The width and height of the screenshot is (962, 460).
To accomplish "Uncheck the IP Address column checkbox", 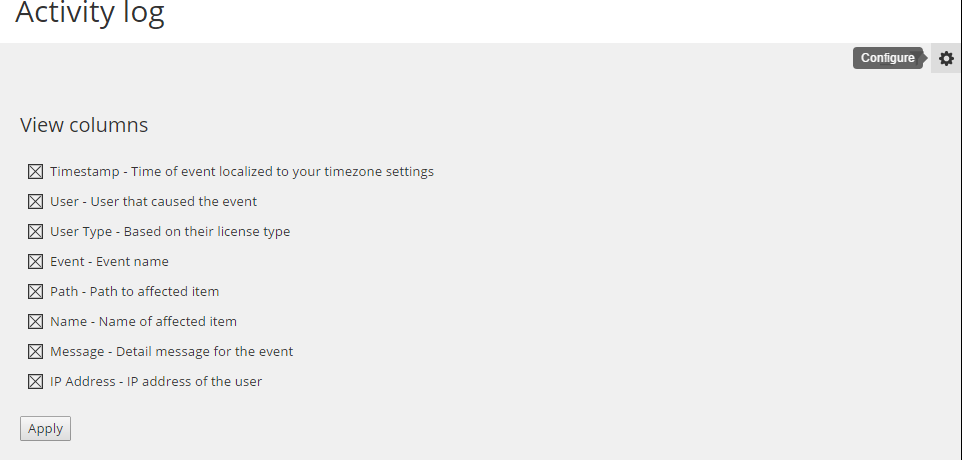I will click(x=36, y=382).
